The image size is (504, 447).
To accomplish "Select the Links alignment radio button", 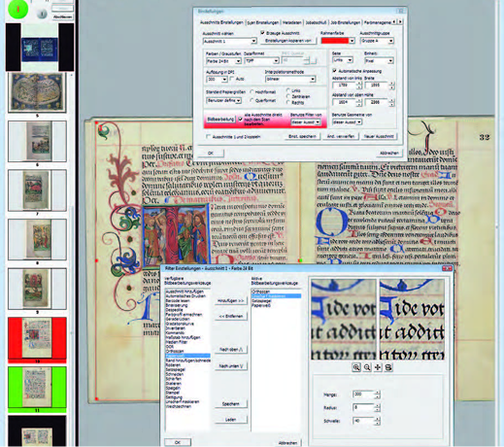I will tap(288, 90).
